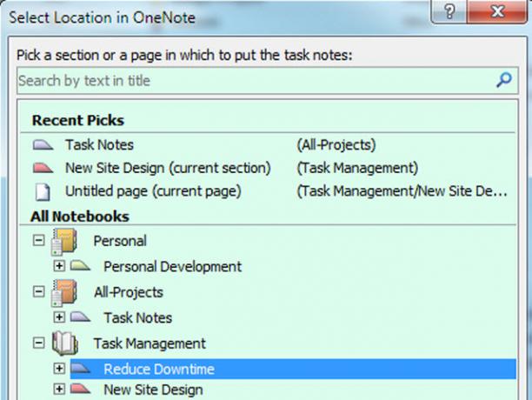Close the Select Location in OneNote dialog

click(x=497, y=11)
